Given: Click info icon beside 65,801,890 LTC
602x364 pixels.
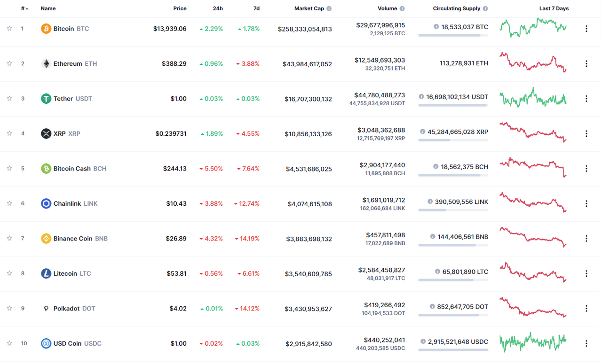Looking at the screenshot, I should point(437,271).
